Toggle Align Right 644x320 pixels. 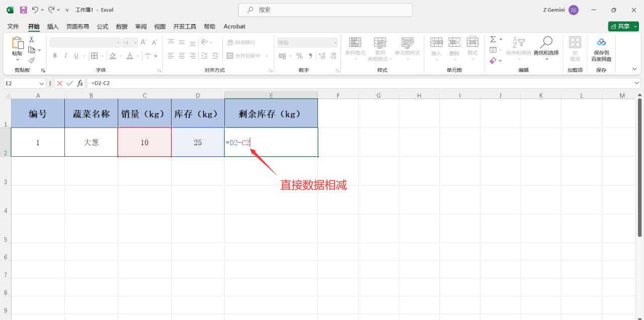(x=193, y=56)
